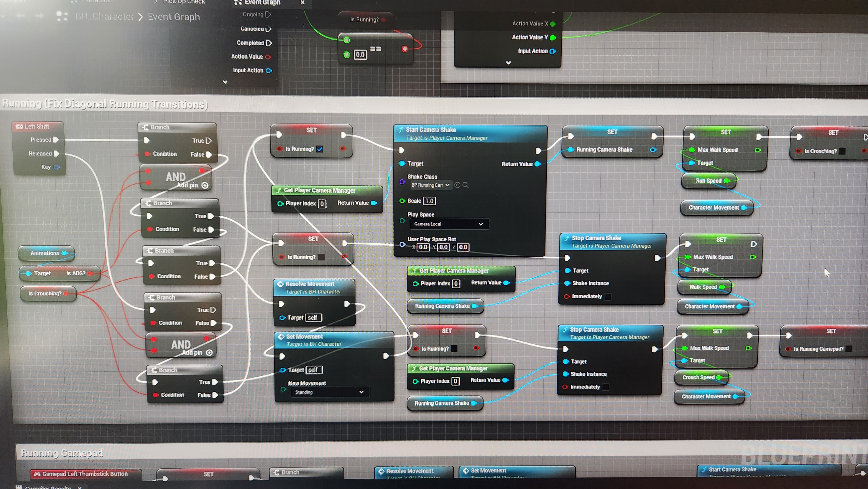
Task: Toggle Immediately checkbox on upper Stop Camera Shake
Action: click(x=608, y=296)
